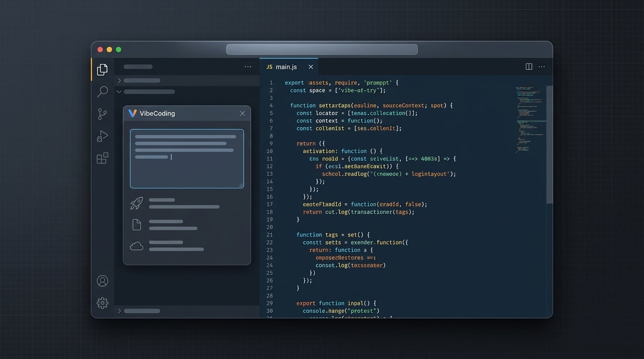This screenshot has height=359, width=644.
Task: Expand the first collapsed sidebar section
Action: coord(119,80)
